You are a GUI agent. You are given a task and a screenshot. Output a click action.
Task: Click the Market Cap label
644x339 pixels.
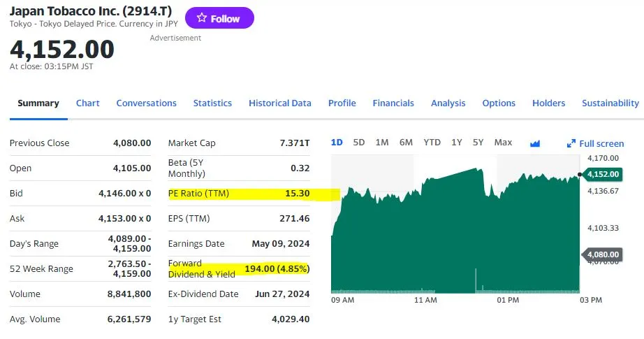[192, 143]
